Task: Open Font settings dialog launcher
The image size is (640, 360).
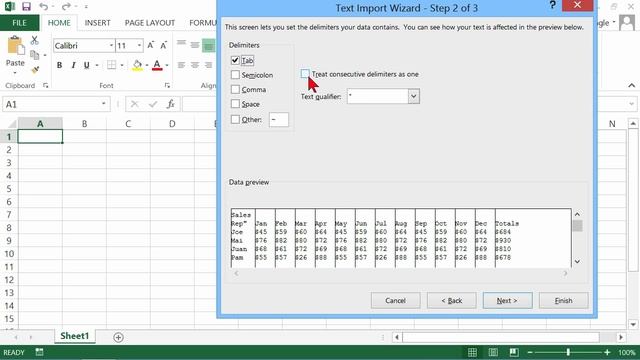Action: (167, 85)
